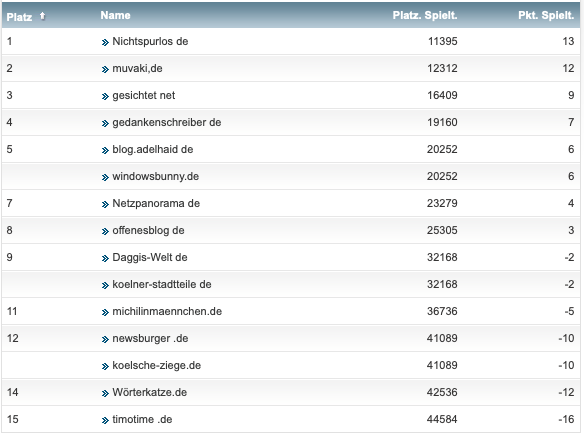Viewport: 584px width, 435px height.
Task: Select the placement value 44584
Action: click(442, 419)
